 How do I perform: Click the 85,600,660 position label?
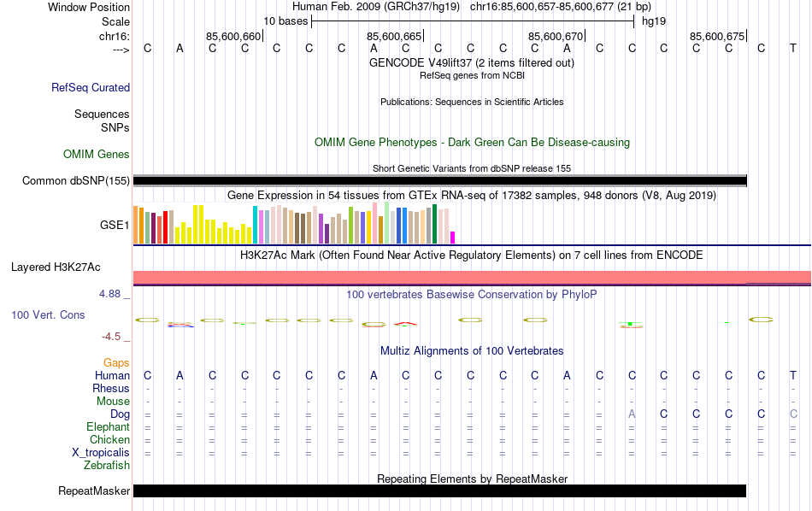(x=233, y=36)
